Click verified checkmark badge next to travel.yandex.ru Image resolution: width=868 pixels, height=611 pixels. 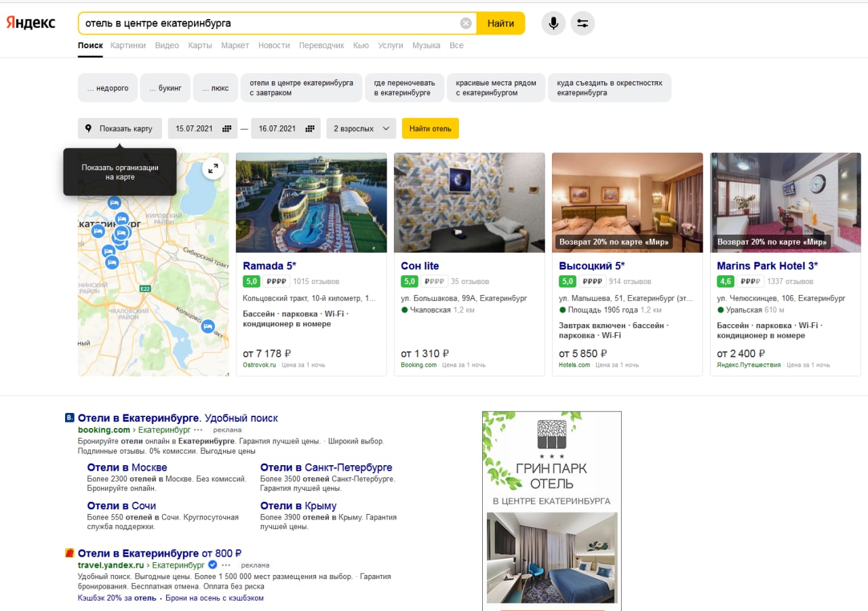pyautogui.click(x=212, y=565)
